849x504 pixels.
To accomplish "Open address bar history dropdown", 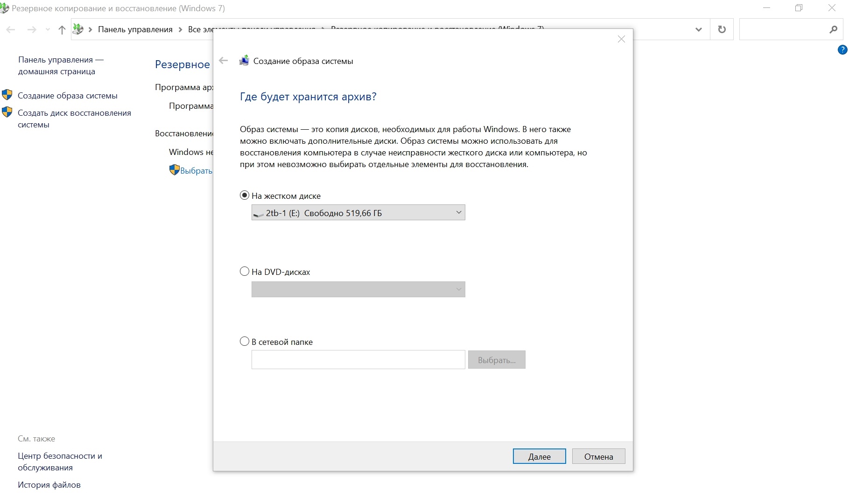I will pos(699,29).
